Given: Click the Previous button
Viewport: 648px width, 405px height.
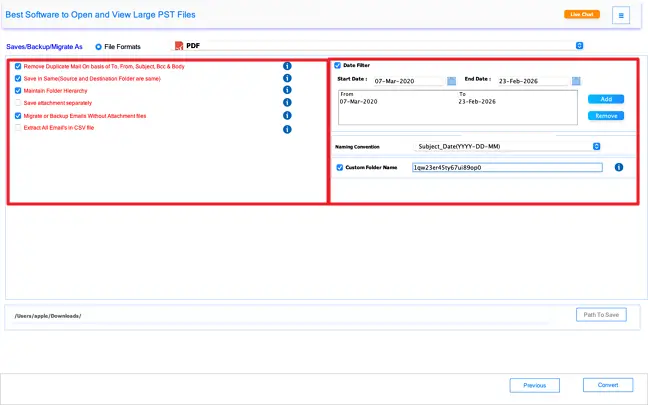Looking at the screenshot, I should pos(534,385).
